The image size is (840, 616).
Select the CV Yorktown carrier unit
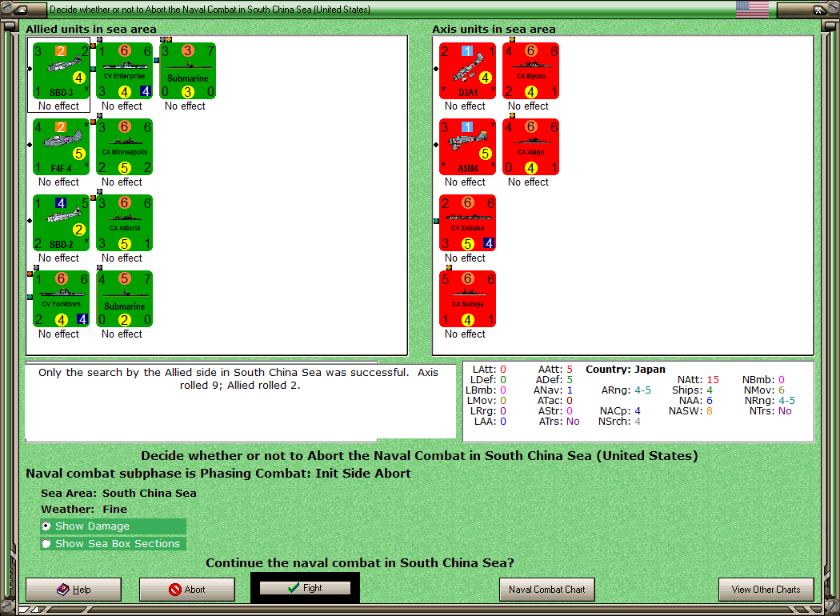[61, 299]
